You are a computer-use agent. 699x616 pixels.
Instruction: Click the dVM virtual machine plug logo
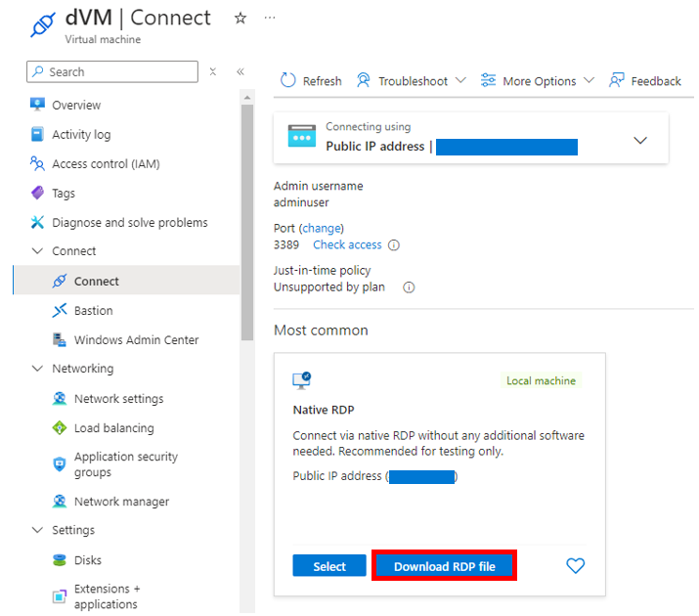(x=43, y=24)
